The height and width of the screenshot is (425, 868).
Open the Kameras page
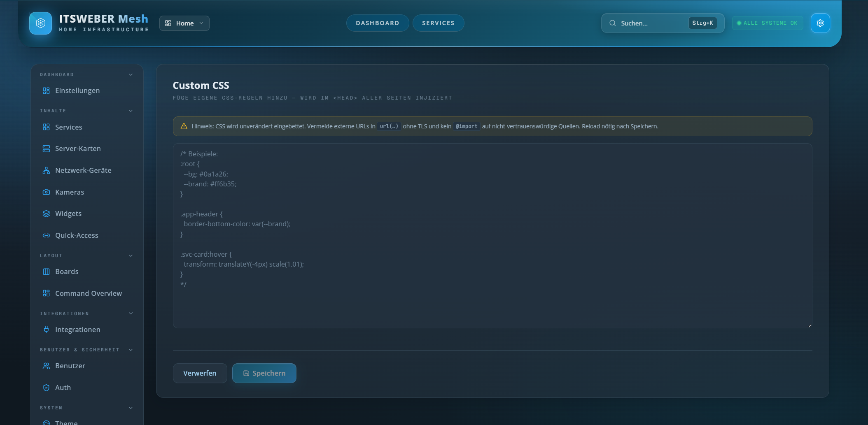87,192
